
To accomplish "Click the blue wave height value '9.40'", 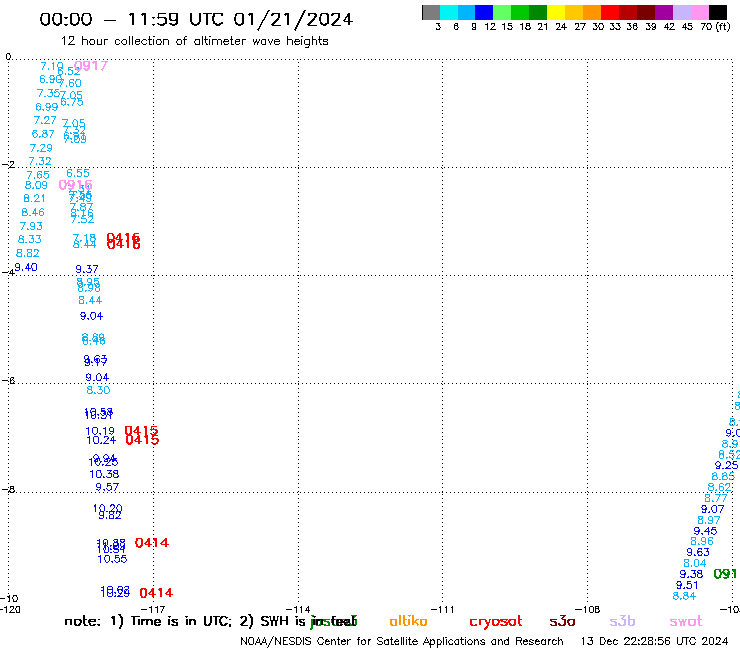I will point(26,268).
